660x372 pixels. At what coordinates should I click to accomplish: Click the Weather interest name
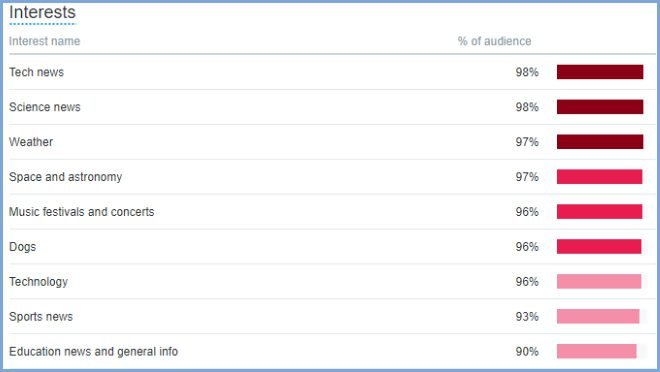click(x=31, y=142)
